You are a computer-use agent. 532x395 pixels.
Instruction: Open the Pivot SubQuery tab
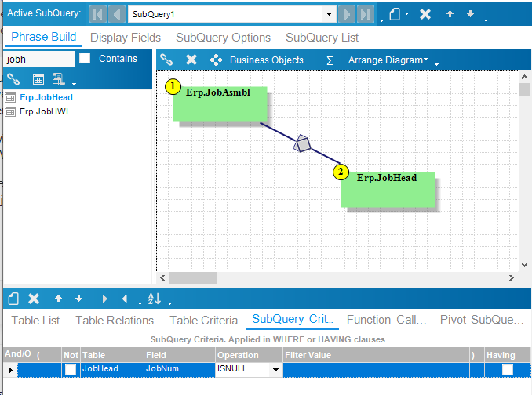point(482,320)
